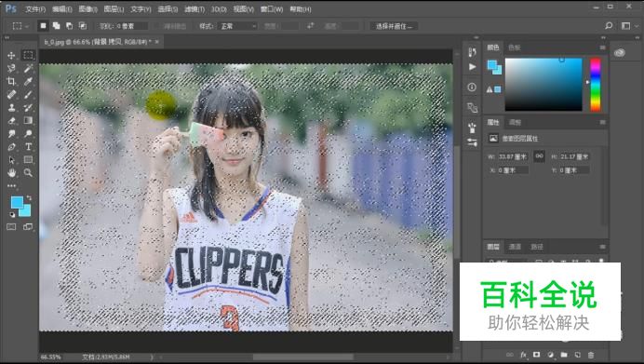Switch to the 路径 paths tab

point(537,247)
